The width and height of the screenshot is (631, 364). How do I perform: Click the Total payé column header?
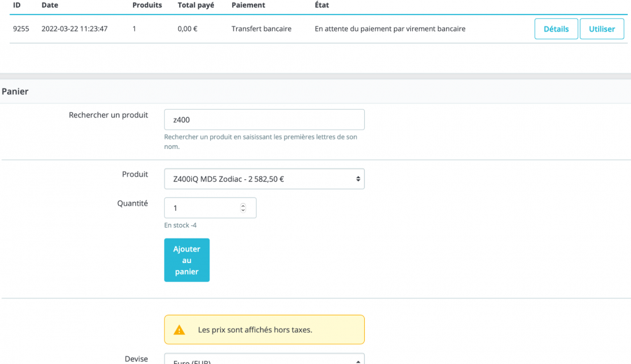point(196,5)
